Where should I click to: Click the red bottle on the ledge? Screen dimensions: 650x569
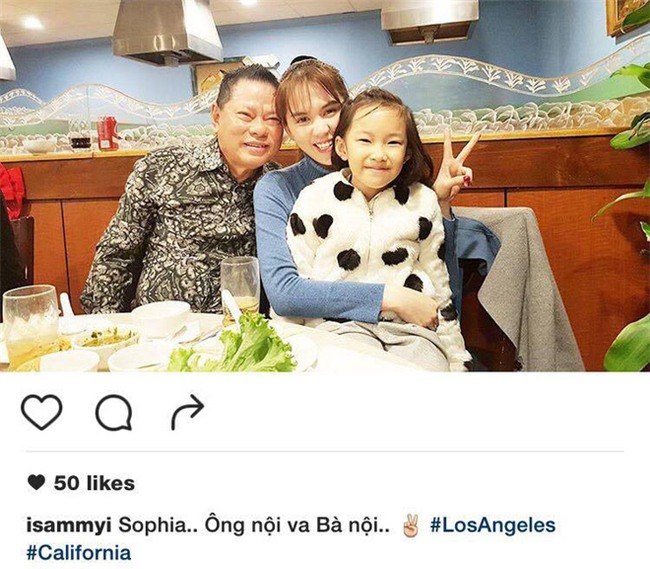[107, 133]
